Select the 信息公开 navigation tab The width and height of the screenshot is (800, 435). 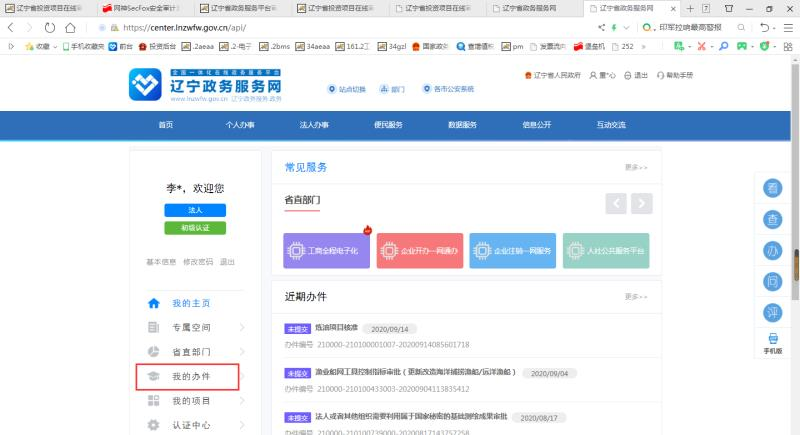536,125
